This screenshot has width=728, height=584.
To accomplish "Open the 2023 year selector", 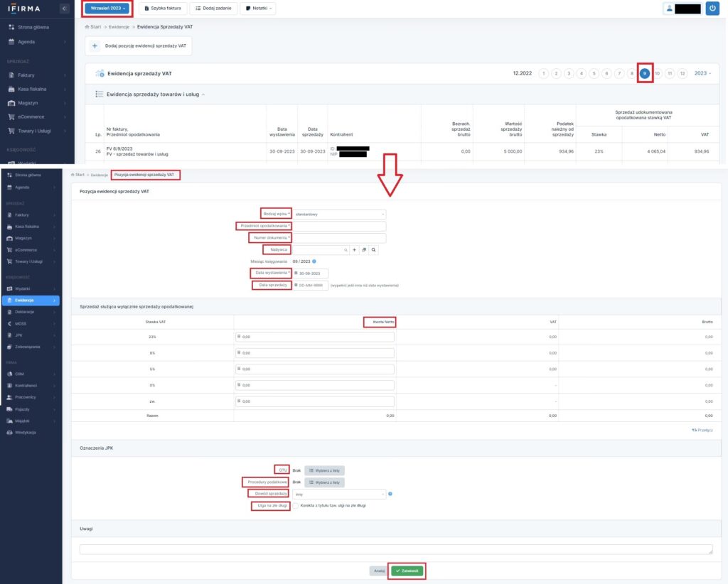I will [702, 73].
